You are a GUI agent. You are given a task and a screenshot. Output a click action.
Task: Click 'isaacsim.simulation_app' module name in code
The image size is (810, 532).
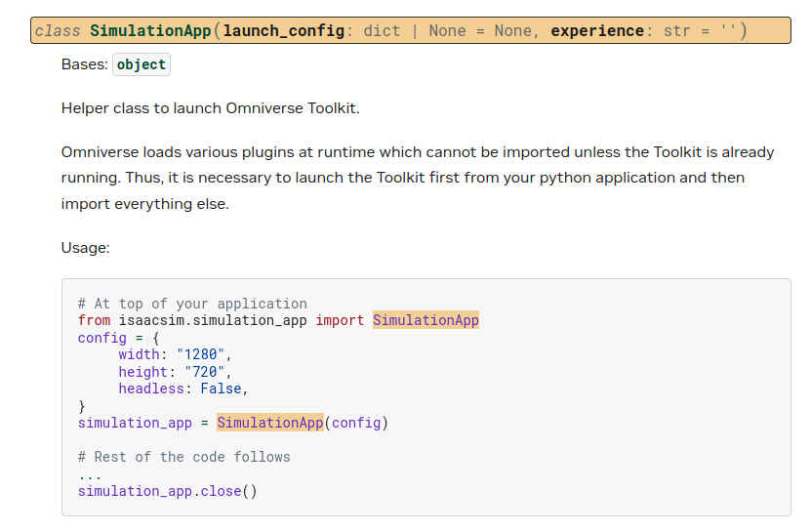point(213,320)
